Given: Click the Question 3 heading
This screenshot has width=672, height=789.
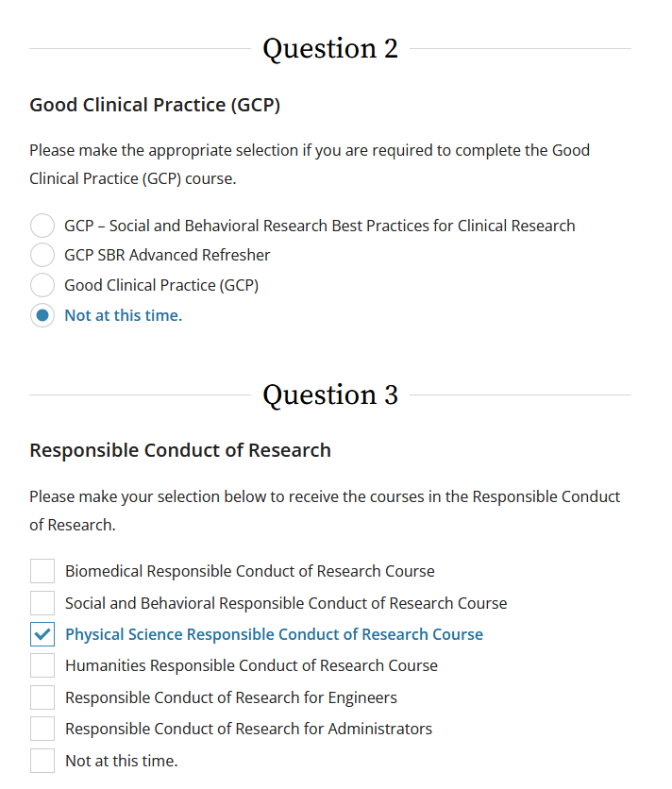Looking at the screenshot, I should tap(330, 394).
